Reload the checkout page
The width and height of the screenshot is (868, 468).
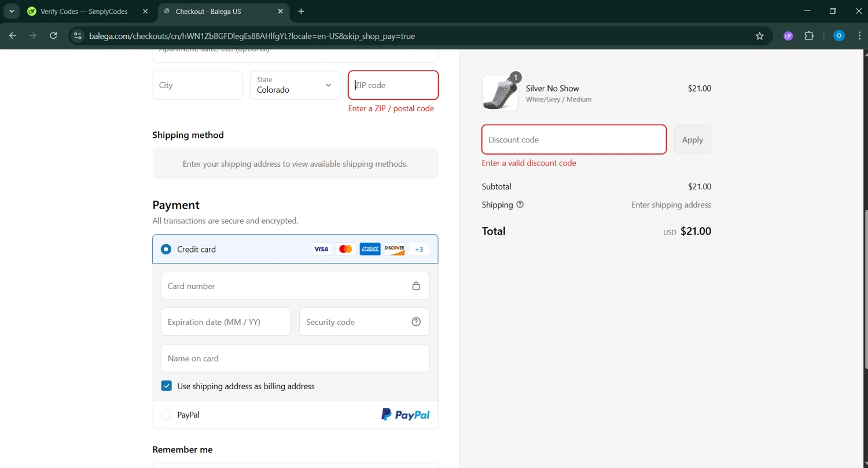point(53,36)
